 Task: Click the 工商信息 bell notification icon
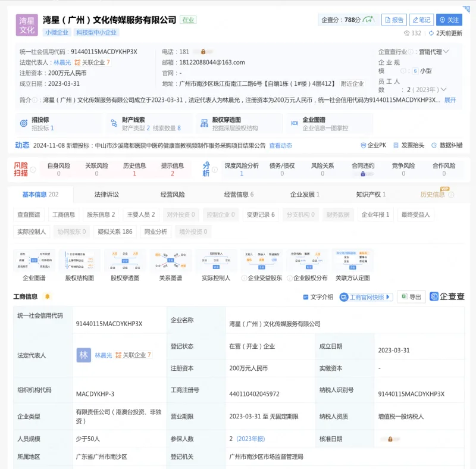tap(48, 296)
